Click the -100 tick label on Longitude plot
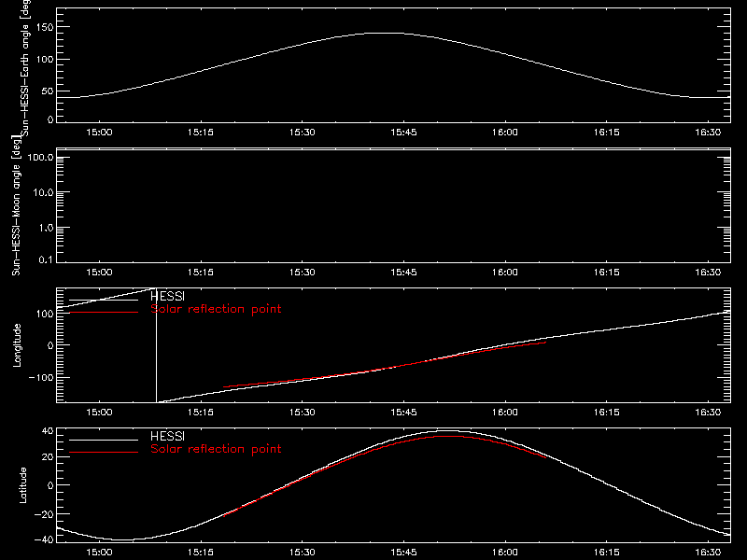The width and height of the screenshot is (747, 560). [41, 378]
